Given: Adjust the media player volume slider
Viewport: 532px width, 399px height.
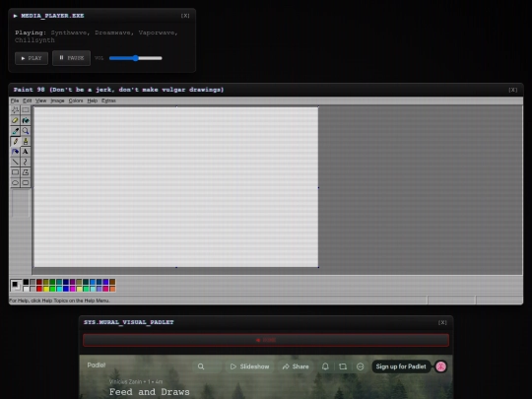Looking at the screenshot, I should tap(136, 58).
